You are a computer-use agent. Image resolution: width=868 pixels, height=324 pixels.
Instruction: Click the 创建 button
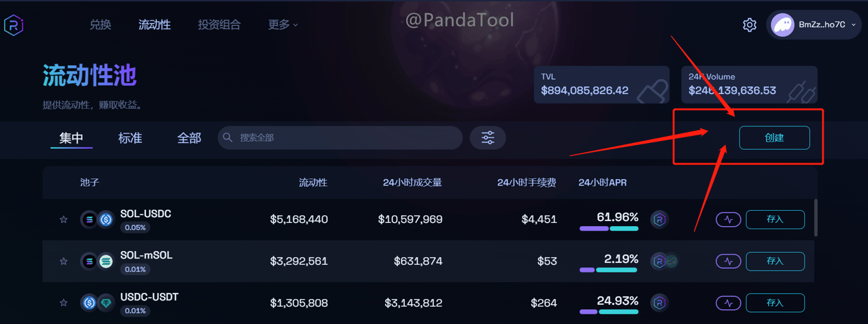click(x=775, y=138)
